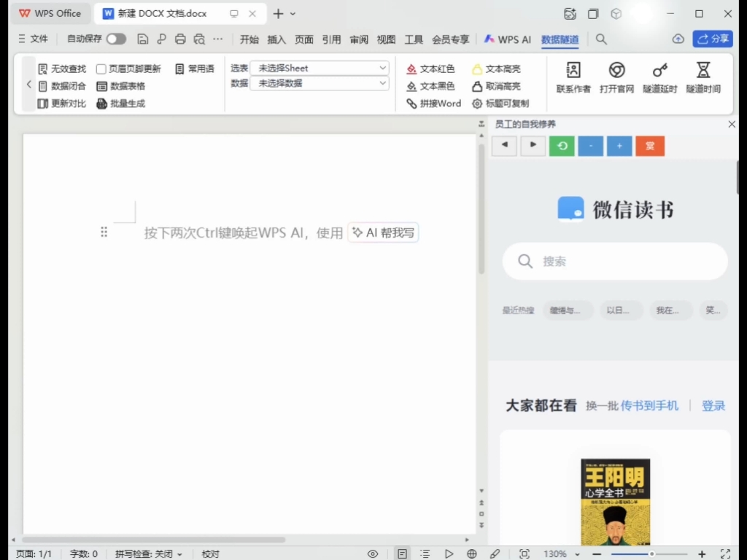Switch to the 插入 tab
The image size is (747, 560).
point(276,39)
